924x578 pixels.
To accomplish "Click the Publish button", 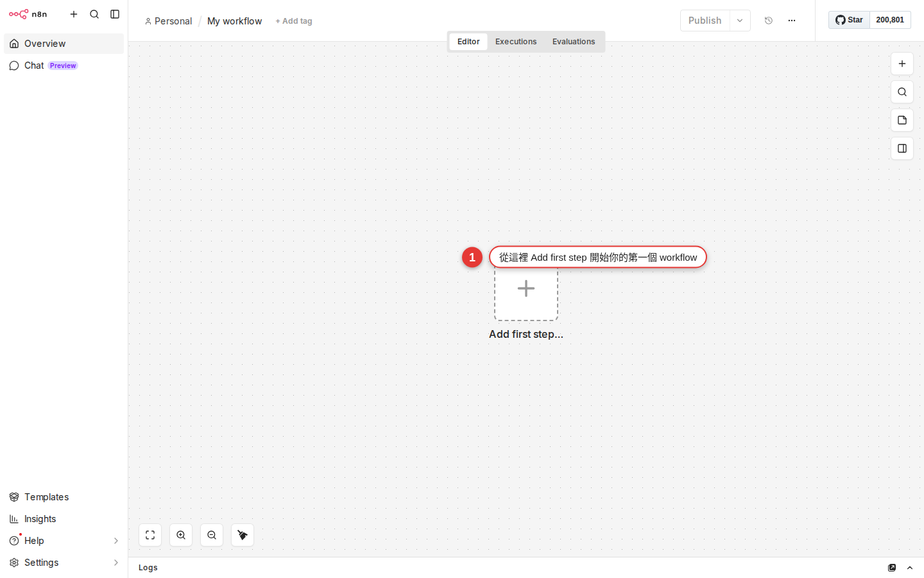I will click(x=705, y=21).
